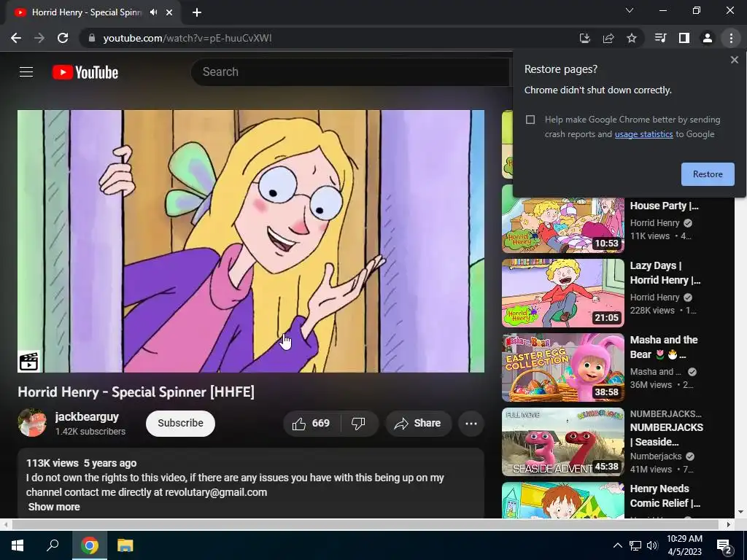The height and width of the screenshot is (560, 747).
Task: Enable sending crash reports checkbox
Action: coord(530,120)
